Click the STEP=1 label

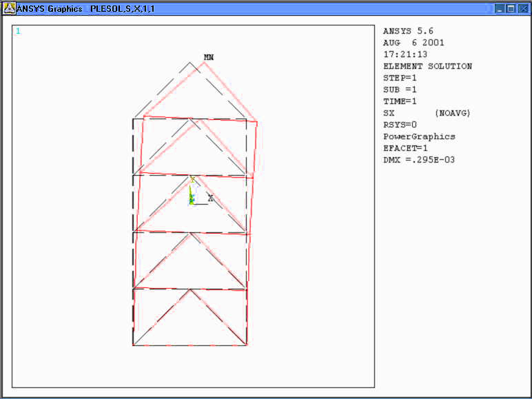click(x=400, y=78)
